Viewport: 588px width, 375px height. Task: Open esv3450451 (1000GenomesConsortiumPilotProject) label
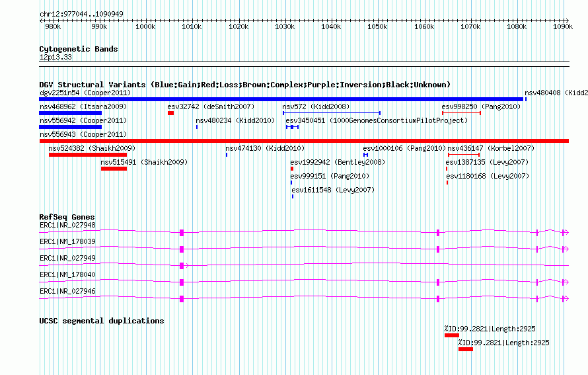point(377,120)
